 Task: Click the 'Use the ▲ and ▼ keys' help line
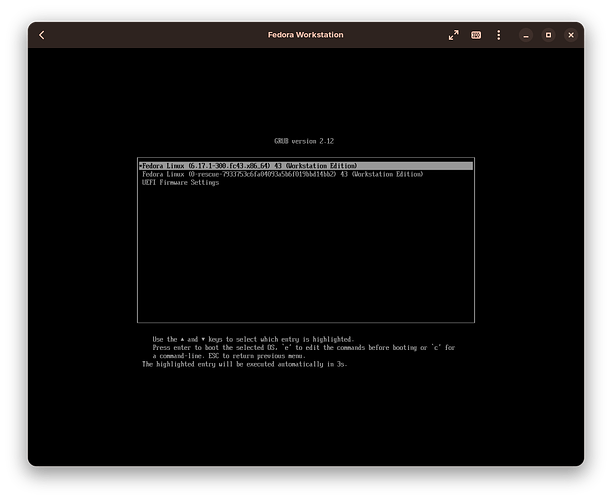pos(253,339)
